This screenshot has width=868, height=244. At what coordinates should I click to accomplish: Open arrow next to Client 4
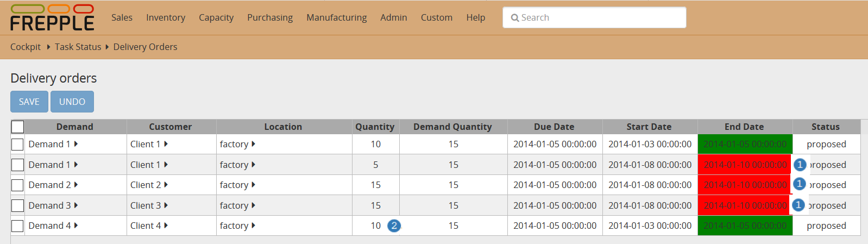(166, 225)
